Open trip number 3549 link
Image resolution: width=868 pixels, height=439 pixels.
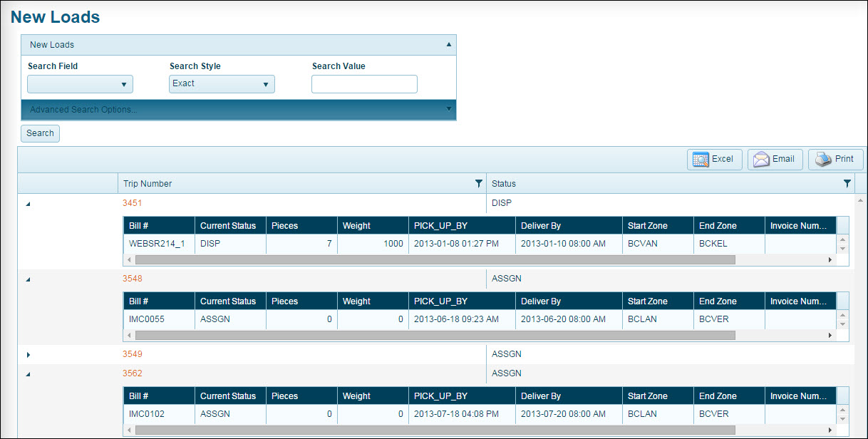click(133, 354)
